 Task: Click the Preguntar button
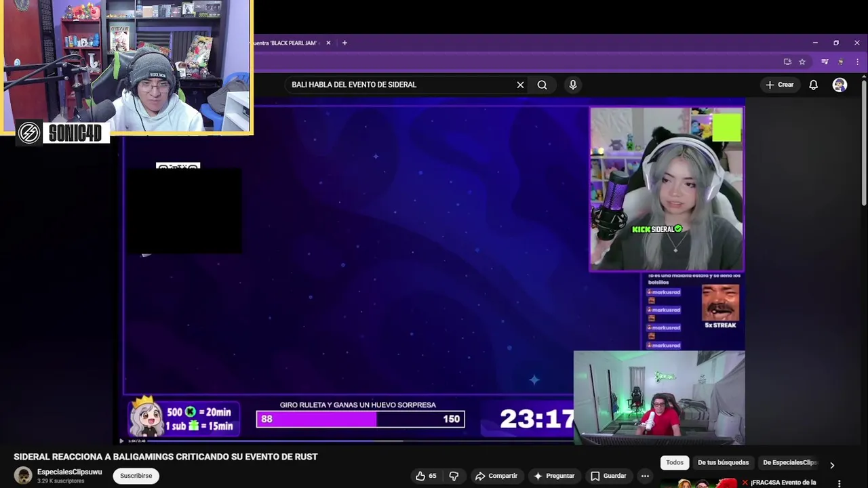(x=554, y=476)
